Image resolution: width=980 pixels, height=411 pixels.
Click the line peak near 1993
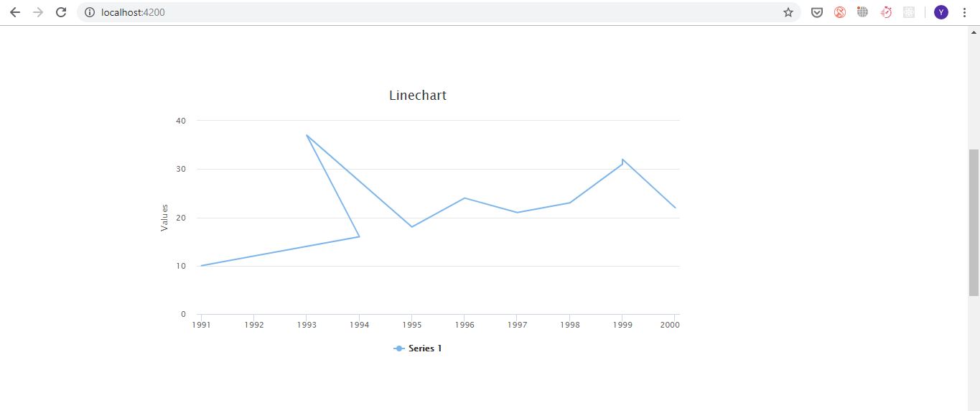click(x=307, y=135)
